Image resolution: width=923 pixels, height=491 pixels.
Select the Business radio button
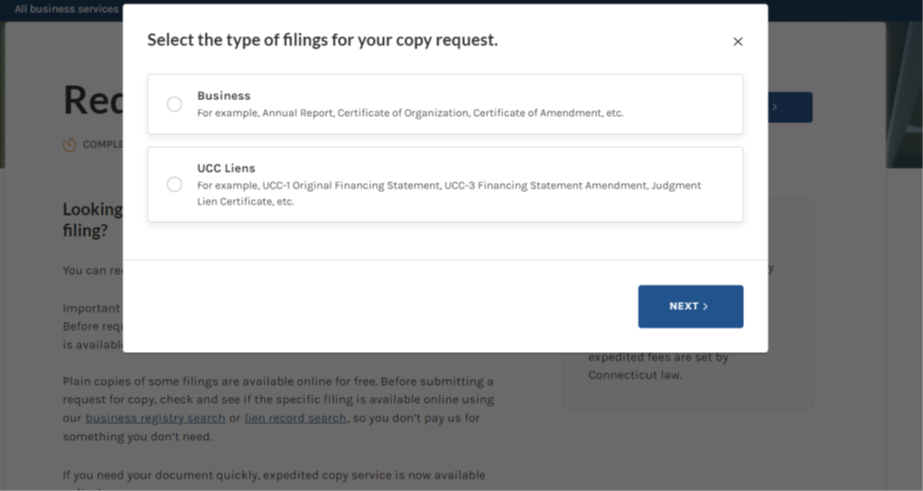click(x=175, y=104)
